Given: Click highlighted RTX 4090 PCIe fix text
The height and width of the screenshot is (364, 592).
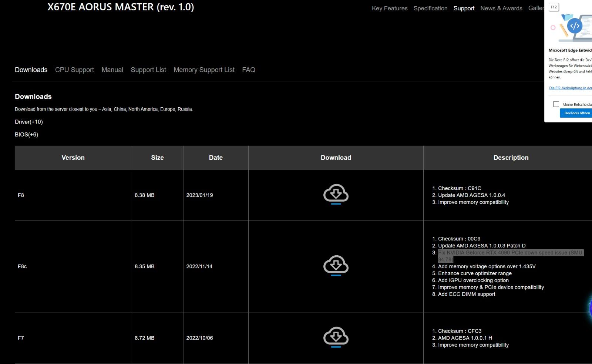Looking at the screenshot, I should point(511,256).
